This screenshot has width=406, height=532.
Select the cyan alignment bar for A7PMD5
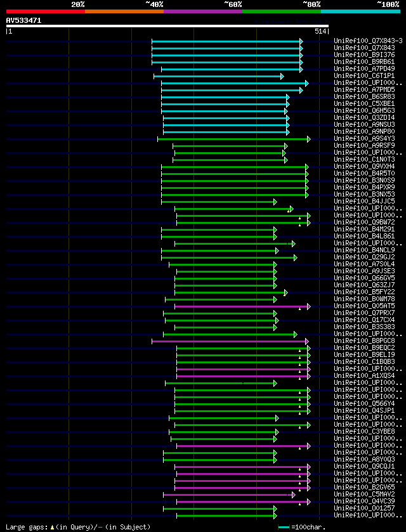(232, 90)
